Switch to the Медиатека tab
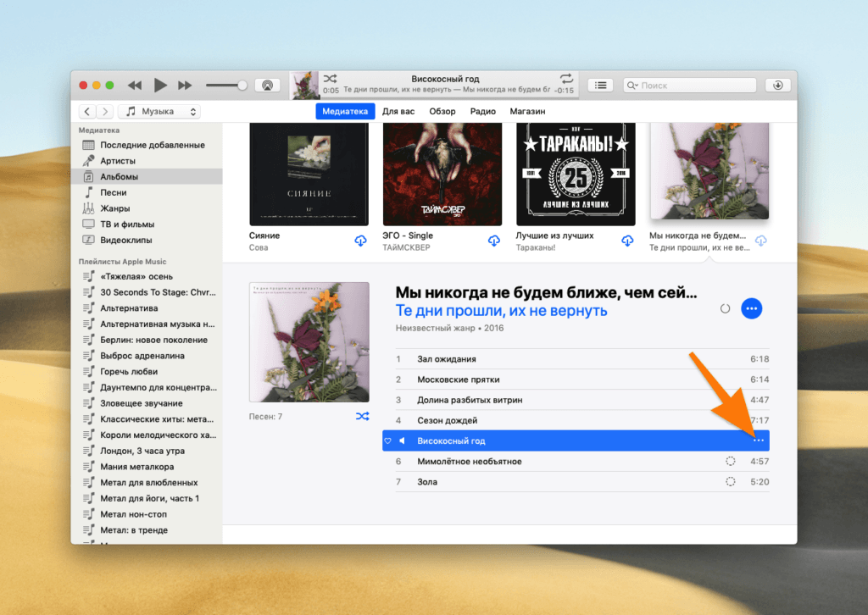 [345, 111]
